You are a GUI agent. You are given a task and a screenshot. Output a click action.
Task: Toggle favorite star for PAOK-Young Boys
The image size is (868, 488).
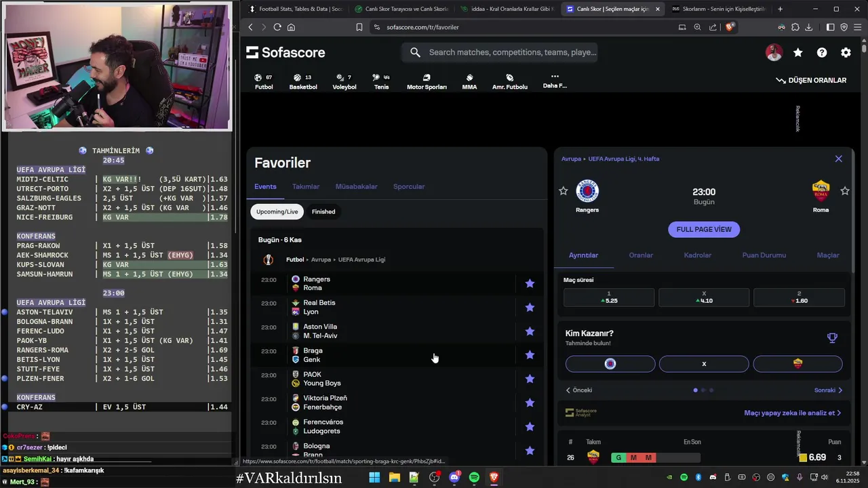pyautogui.click(x=530, y=378)
